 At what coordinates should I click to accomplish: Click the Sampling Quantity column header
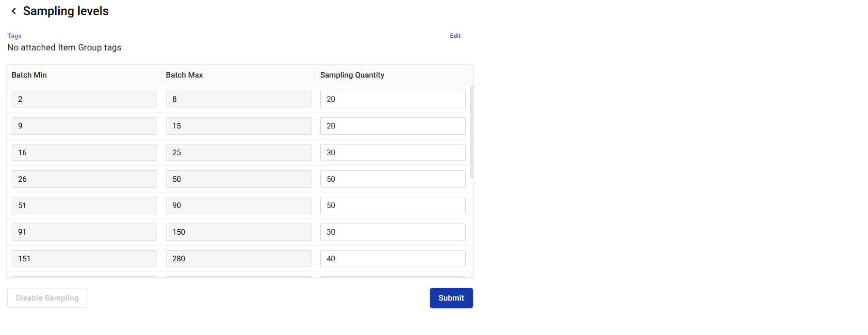click(352, 75)
